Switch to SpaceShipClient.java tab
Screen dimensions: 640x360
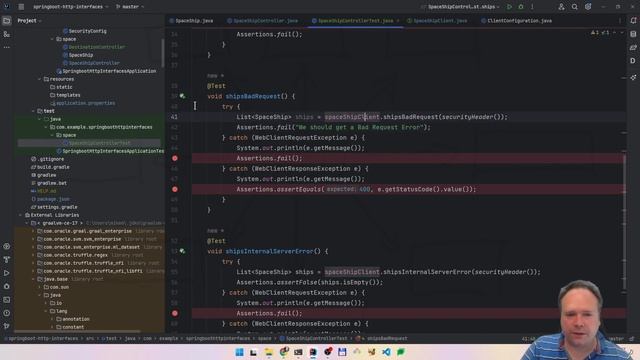pos(437,20)
